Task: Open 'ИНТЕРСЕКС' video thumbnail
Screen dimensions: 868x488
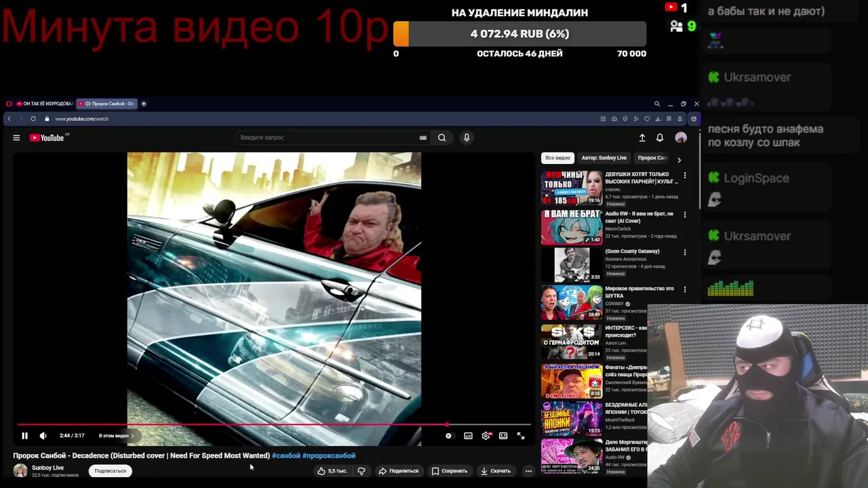Action: tap(572, 341)
